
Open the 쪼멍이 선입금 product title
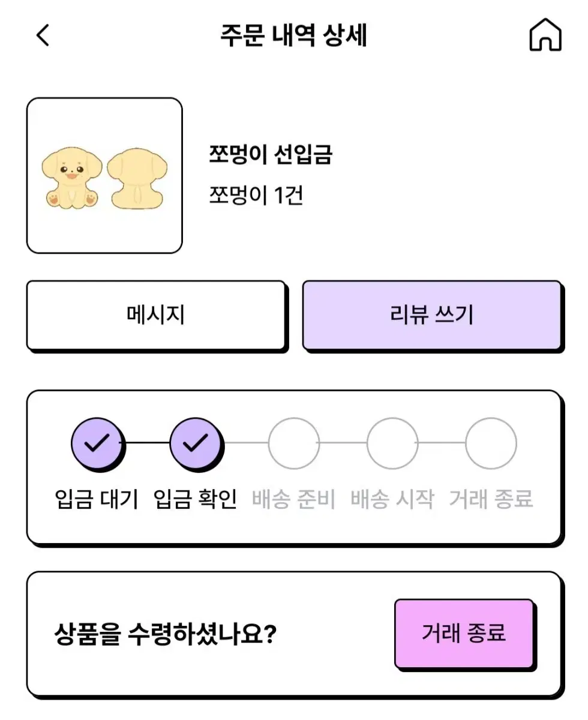click(271, 155)
